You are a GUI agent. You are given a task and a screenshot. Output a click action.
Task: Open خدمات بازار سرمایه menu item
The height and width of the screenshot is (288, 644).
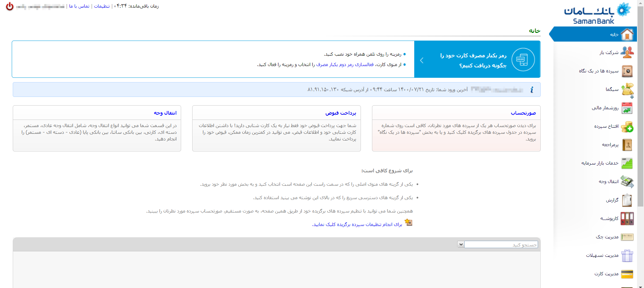pyautogui.click(x=600, y=163)
